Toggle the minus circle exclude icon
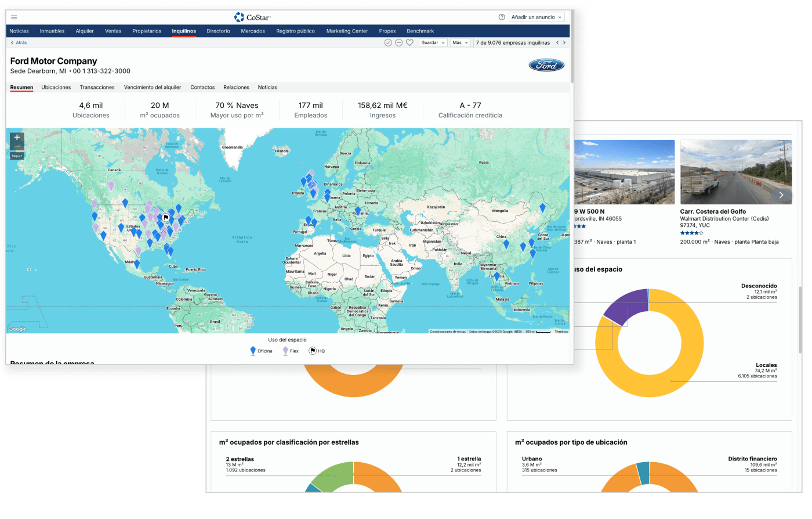The height and width of the screenshot is (519, 812). [x=399, y=43]
